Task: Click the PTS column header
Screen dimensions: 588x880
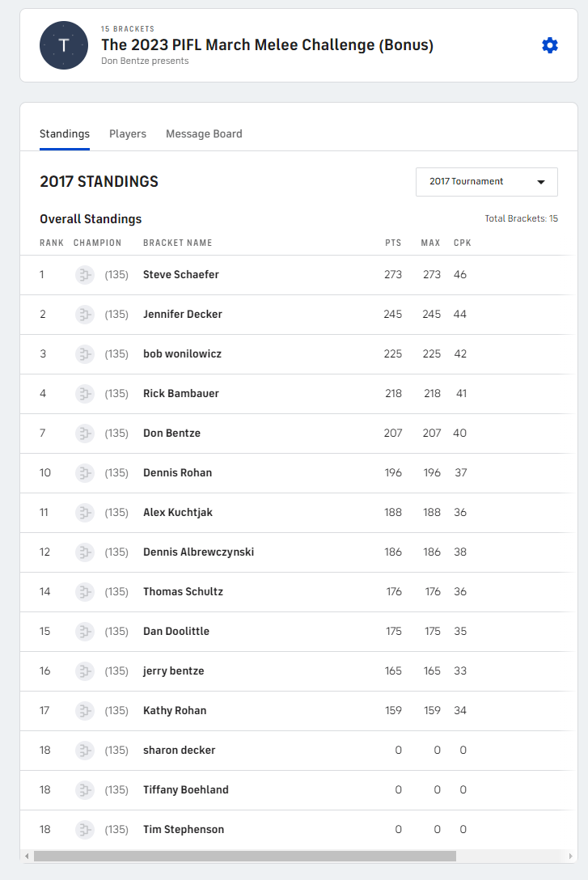Action: [393, 243]
